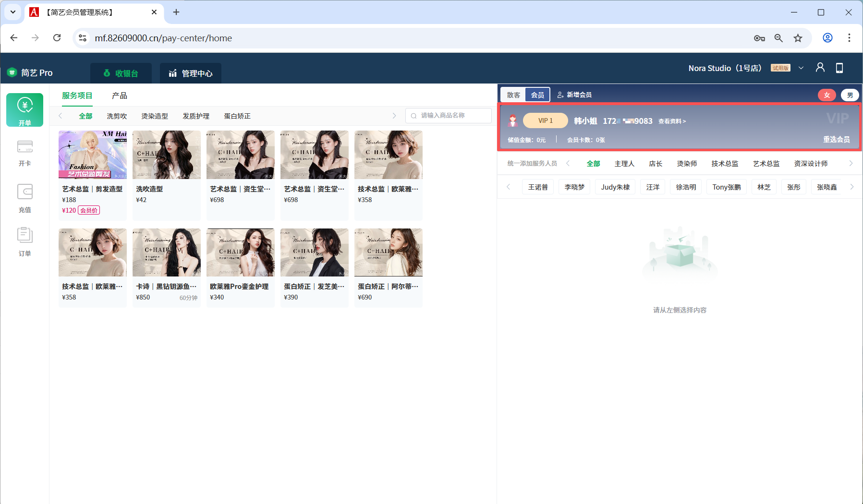Expand the Nora Studio store dropdown
The image size is (863, 504).
pos(801,68)
